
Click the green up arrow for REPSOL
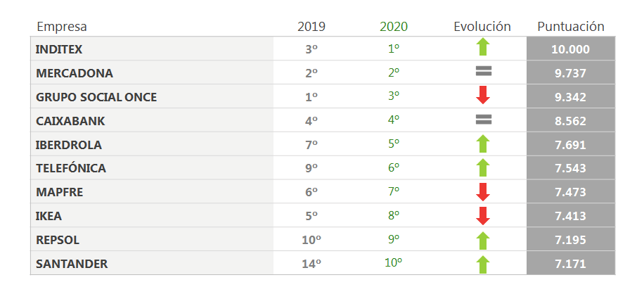pyautogui.click(x=482, y=240)
